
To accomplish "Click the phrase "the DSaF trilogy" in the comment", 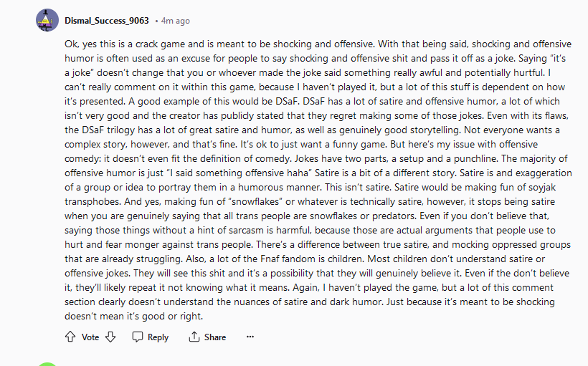I will (100, 130).
